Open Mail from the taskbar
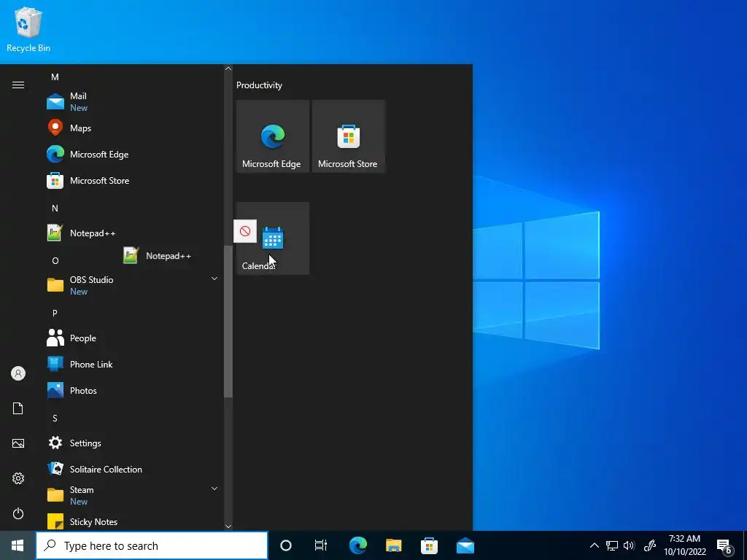The height and width of the screenshot is (560, 747). tap(465, 545)
